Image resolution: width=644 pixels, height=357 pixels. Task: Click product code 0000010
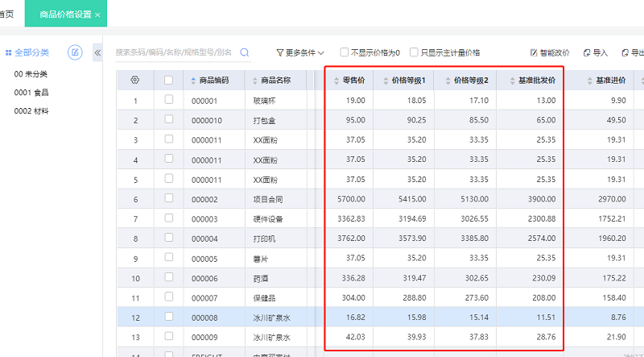(x=207, y=121)
